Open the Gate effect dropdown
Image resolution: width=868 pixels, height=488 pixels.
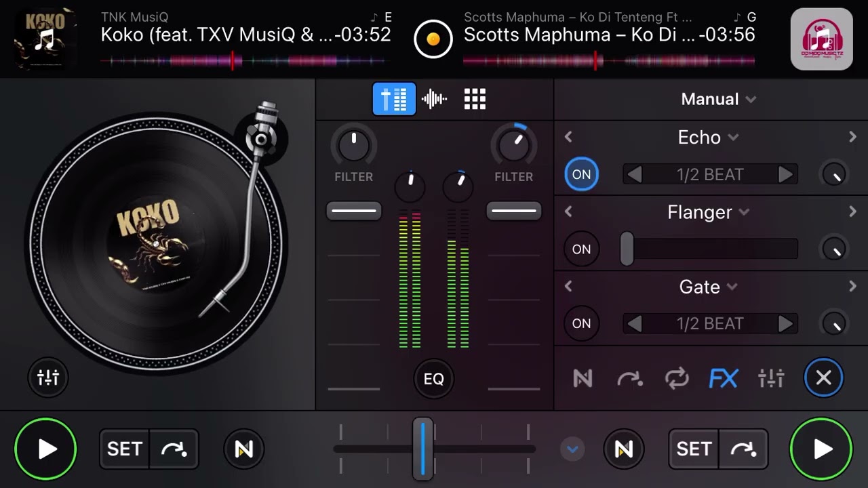click(708, 287)
